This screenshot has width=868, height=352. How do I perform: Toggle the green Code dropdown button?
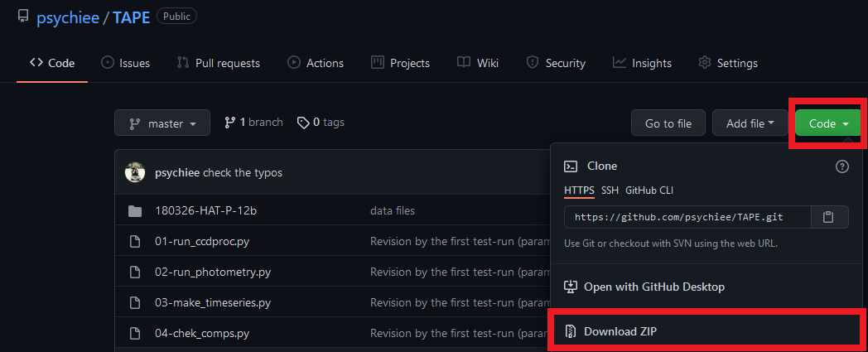(x=829, y=123)
